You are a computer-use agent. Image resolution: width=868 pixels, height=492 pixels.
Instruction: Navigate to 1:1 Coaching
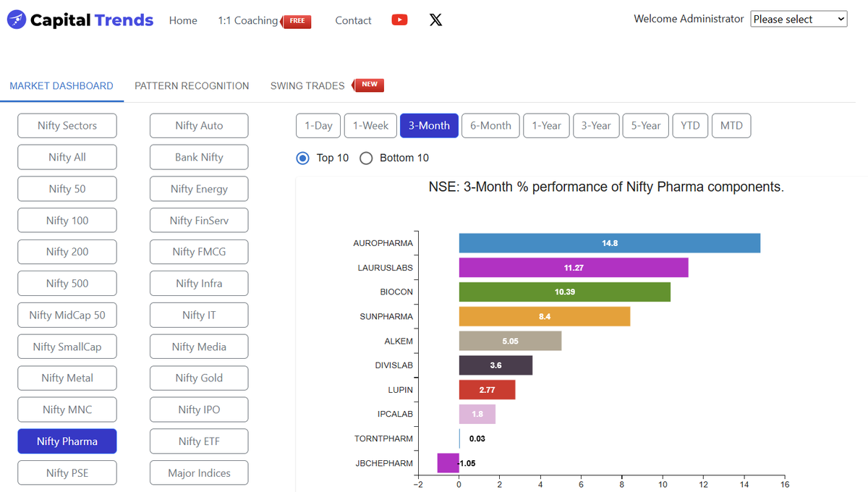(247, 20)
